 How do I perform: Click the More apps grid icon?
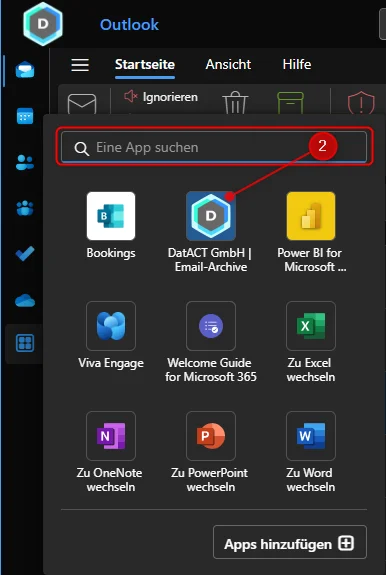click(x=25, y=343)
